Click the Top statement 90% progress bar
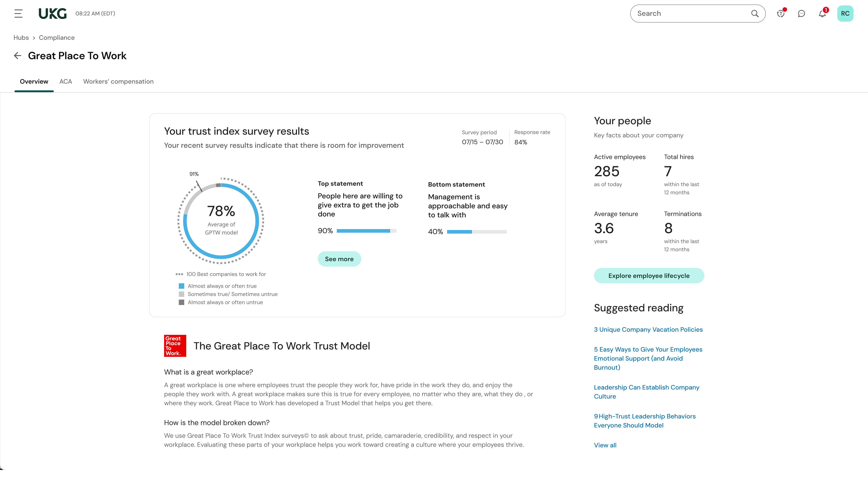This screenshot has height=488, width=868. point(366,231)
